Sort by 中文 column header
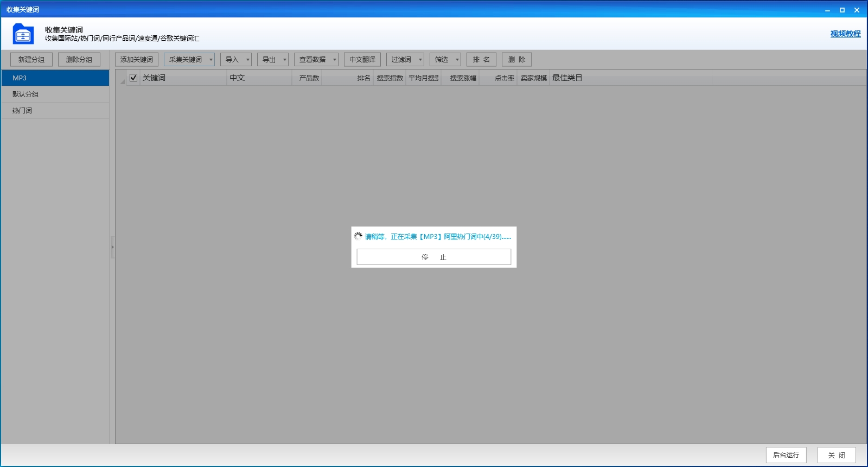 point(259,78)
